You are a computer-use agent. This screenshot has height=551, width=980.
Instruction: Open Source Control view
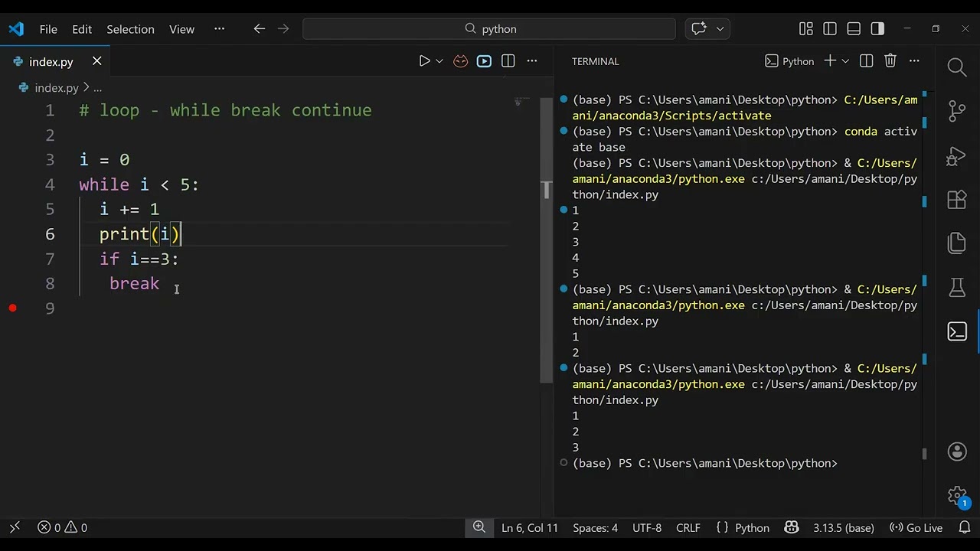click(957, 112)
